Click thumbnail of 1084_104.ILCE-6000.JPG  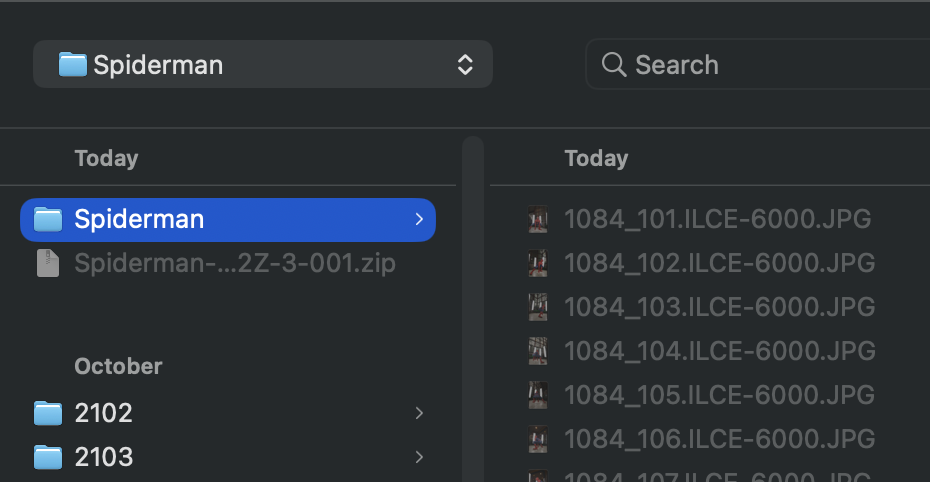point(538,351)
